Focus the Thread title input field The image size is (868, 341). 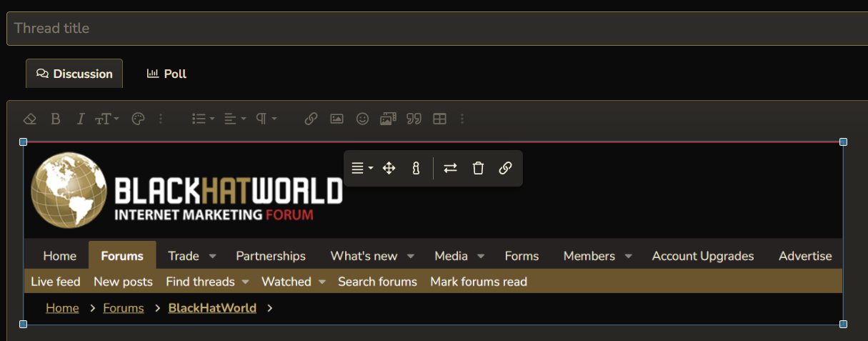[437, 29]
